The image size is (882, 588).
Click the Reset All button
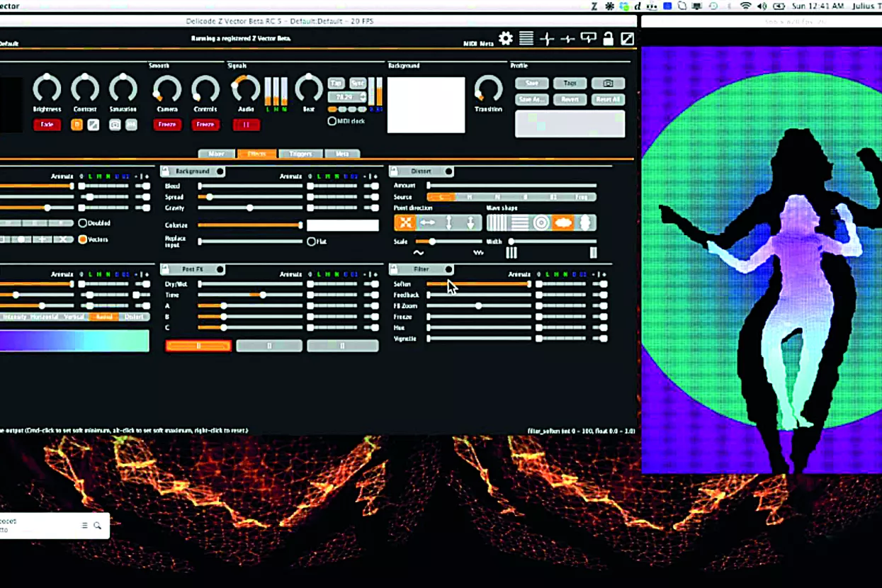[608, 100]
